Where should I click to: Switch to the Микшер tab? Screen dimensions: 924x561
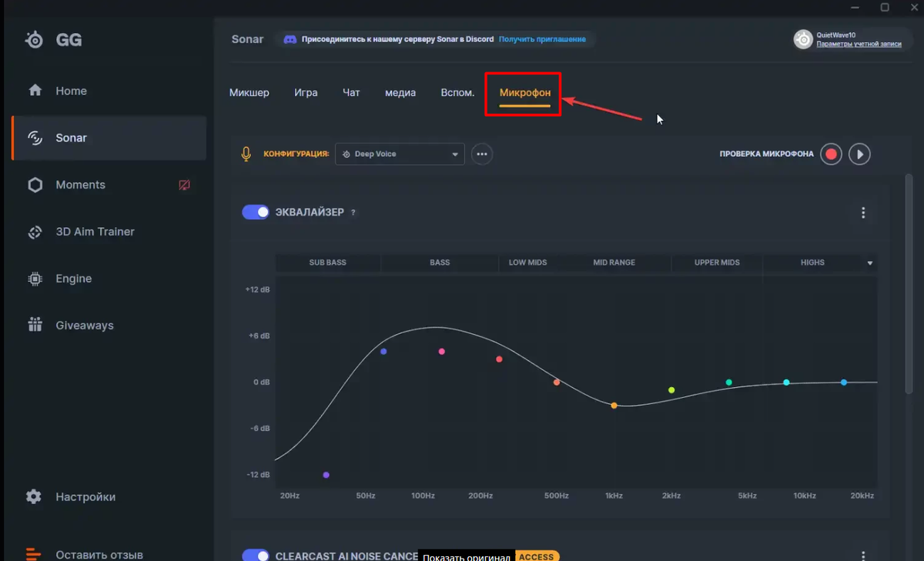pyautogui.click(x=249, y=92)
